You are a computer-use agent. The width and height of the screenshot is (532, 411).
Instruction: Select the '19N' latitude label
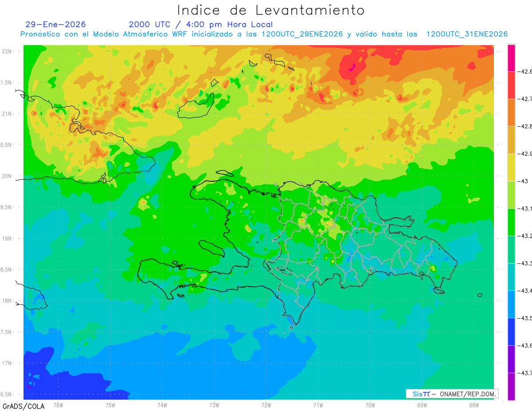[x=8, y=239]
